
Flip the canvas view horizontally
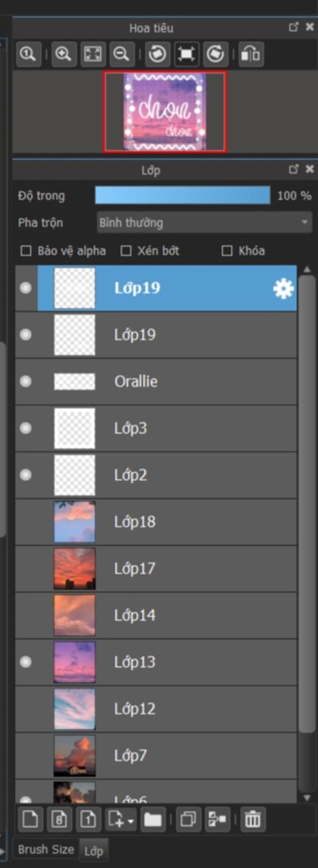pos(251,54)
